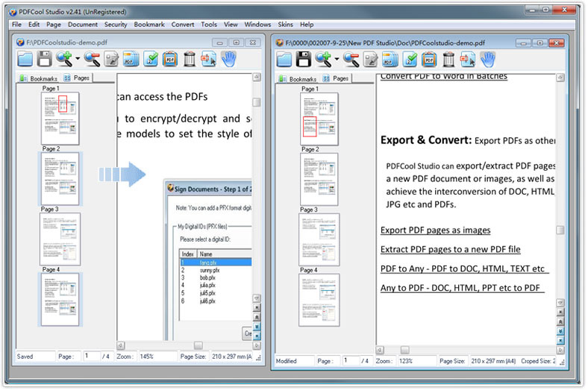
Task: Select the Page 1 thumbnail in the right window
Action: [x=319, y=119]
